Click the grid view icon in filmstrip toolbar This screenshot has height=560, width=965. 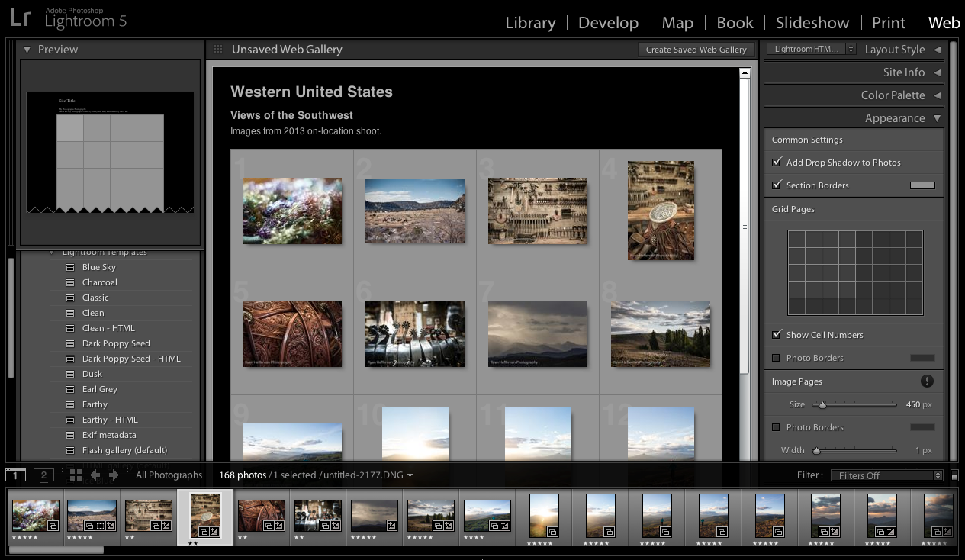74,475
